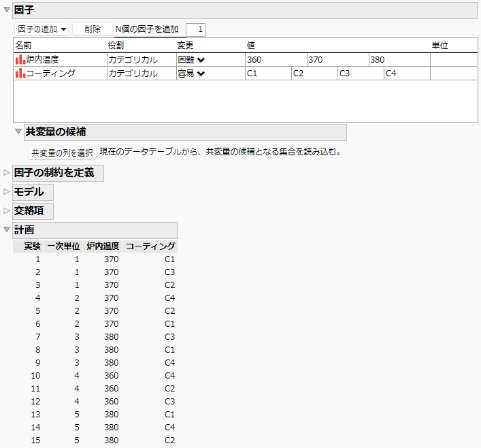
Task: Click the 炉内温度 column header in plan table
Action: point(103,246)
